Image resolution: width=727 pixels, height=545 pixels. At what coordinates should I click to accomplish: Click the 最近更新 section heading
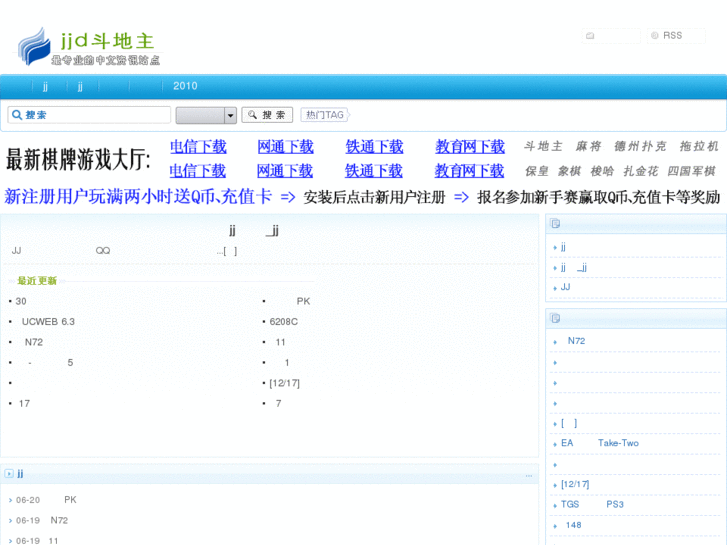(37, 281)
